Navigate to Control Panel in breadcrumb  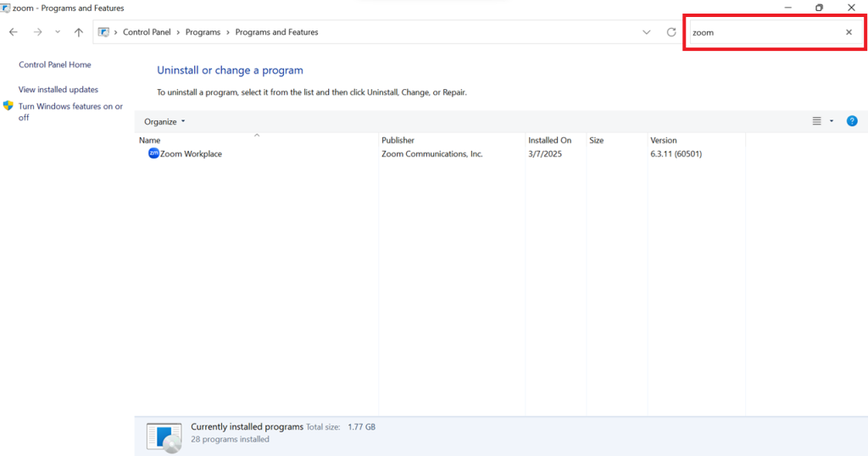[x=147, y=32]
